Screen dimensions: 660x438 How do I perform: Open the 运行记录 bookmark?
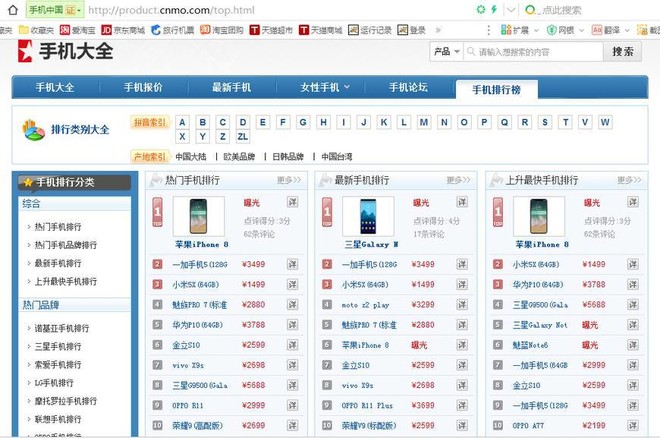coord(370,30)
